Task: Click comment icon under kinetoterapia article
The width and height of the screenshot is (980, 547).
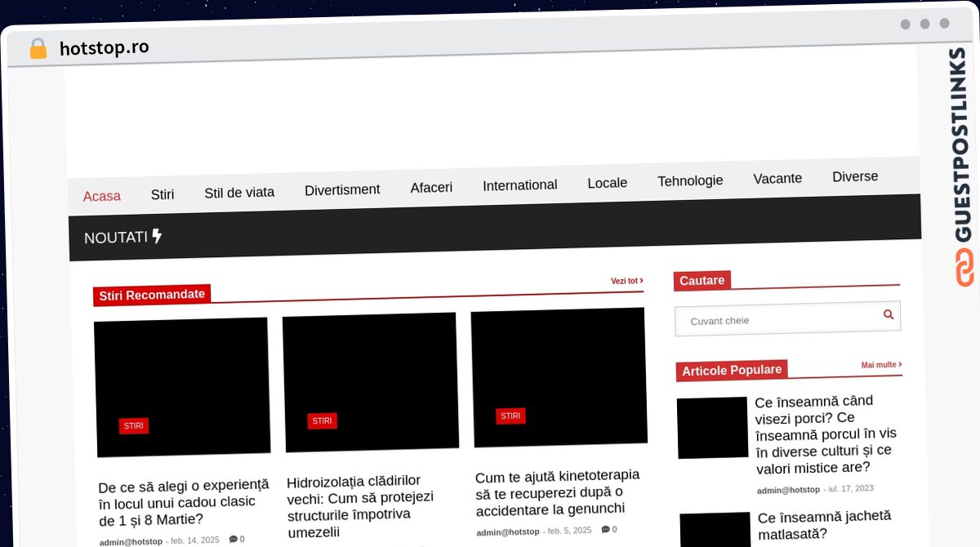Action: [605, 529]
